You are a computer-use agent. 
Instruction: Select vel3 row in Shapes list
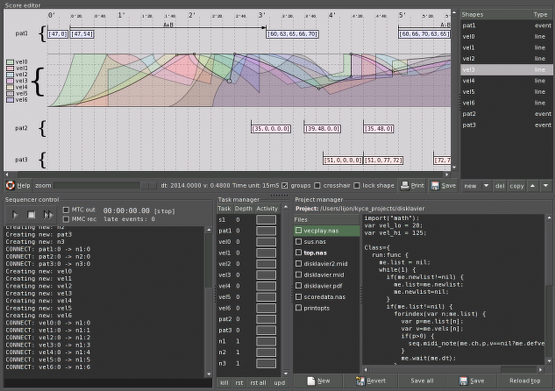(506, 70)
